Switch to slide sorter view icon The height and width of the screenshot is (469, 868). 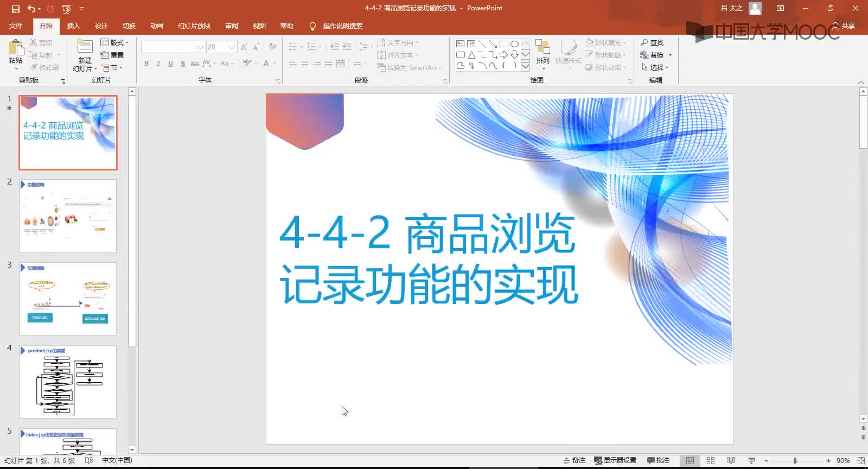point(711,460)
